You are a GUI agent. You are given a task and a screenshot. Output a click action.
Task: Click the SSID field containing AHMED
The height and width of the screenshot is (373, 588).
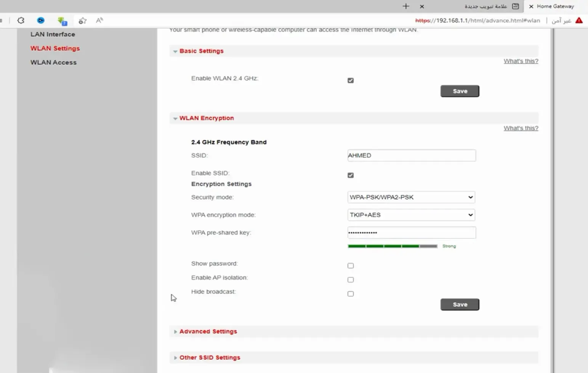tap(412, 155)
